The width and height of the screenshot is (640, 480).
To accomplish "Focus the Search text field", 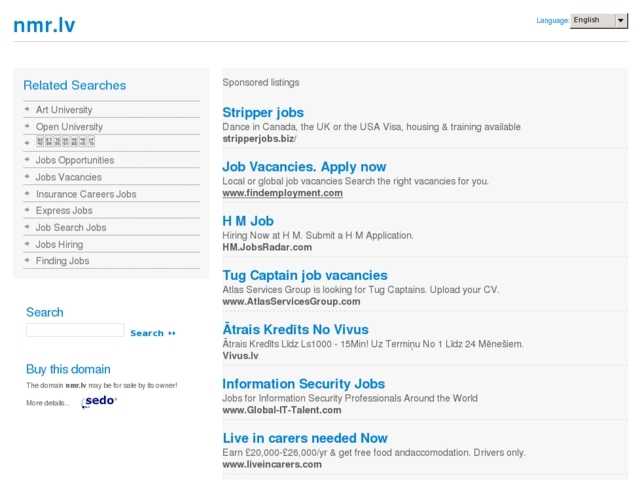I will tap(75, 330).
